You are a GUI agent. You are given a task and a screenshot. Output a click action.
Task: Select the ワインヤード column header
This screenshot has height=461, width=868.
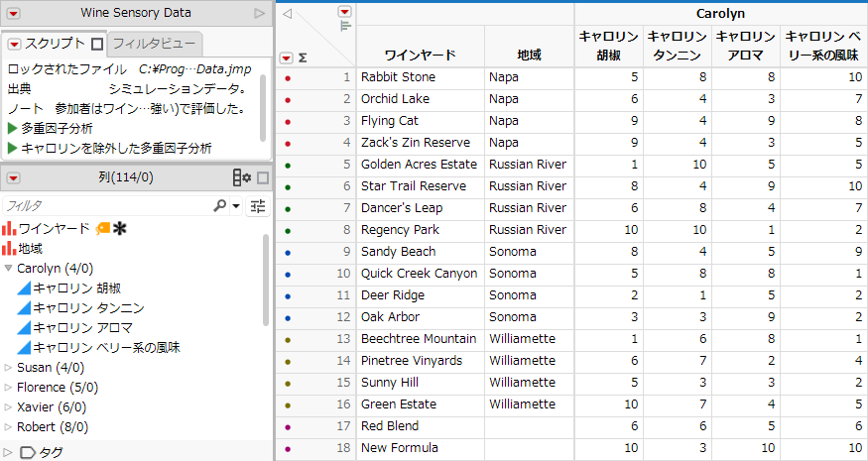(421, 55)
